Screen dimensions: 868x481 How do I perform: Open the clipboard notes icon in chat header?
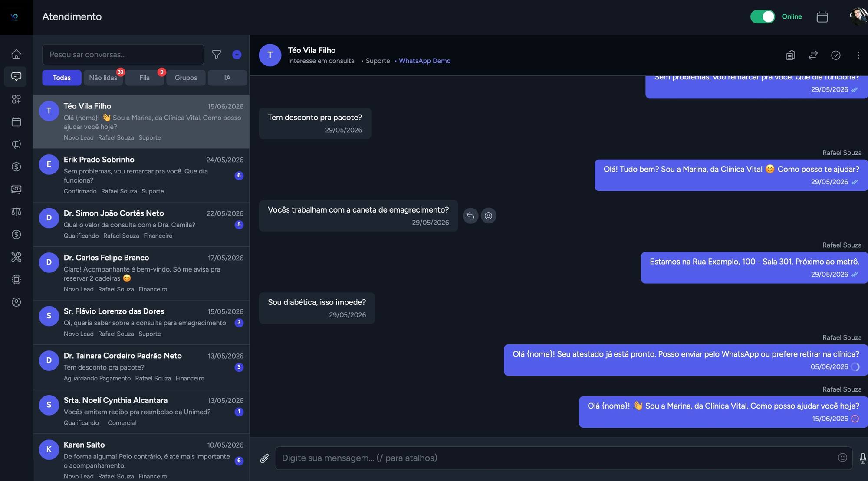791,55
